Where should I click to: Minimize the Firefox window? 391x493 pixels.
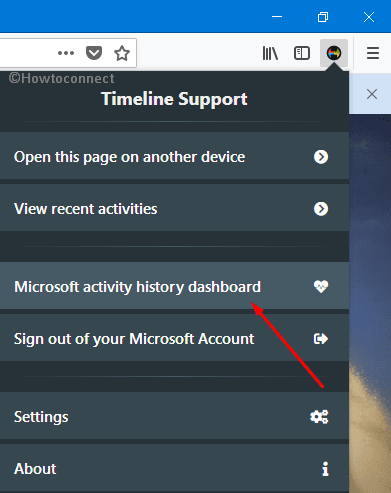277,16
